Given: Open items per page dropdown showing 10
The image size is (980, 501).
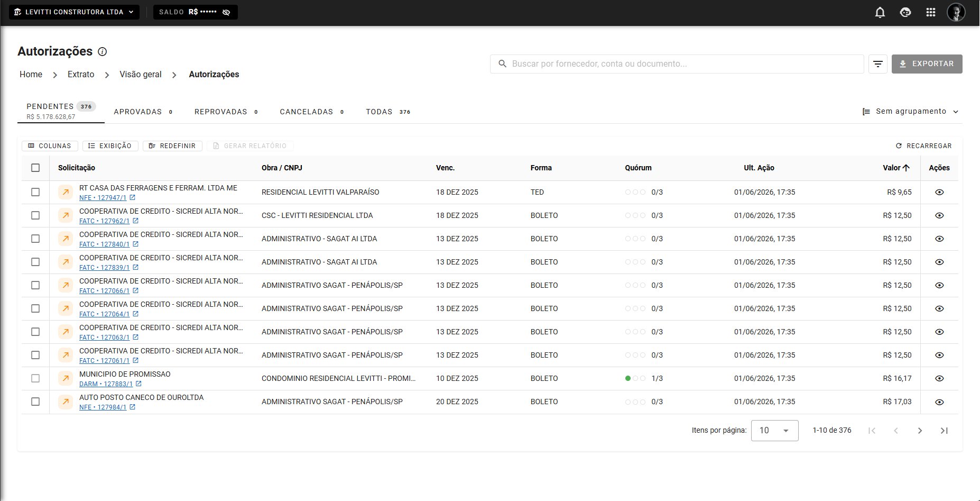Looking at the screenshot, I should point(774,431).
